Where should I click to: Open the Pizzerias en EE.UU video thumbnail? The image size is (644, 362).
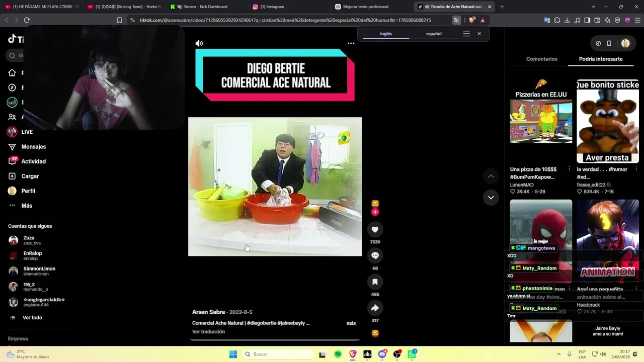[541, 112]
